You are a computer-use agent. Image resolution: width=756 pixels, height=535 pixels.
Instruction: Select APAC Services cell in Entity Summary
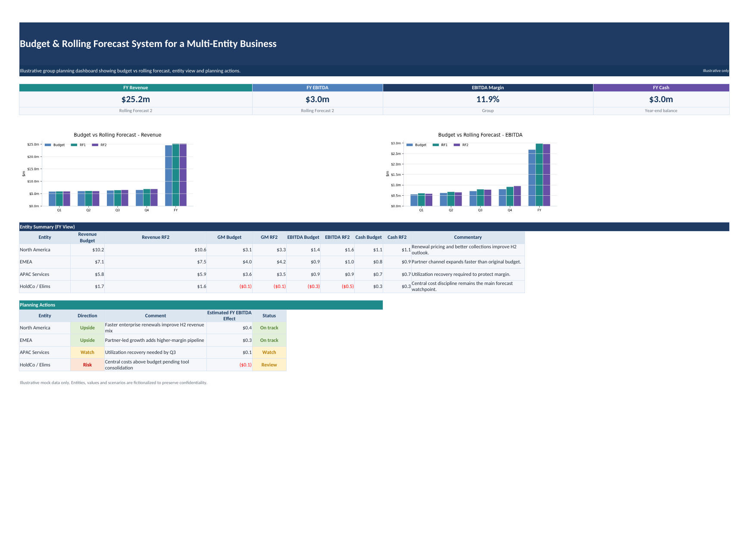(45, 275)
